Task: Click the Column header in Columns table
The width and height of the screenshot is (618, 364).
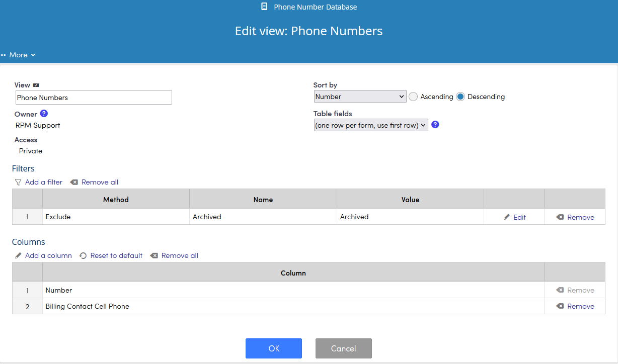Action: [x=293, y=273]
